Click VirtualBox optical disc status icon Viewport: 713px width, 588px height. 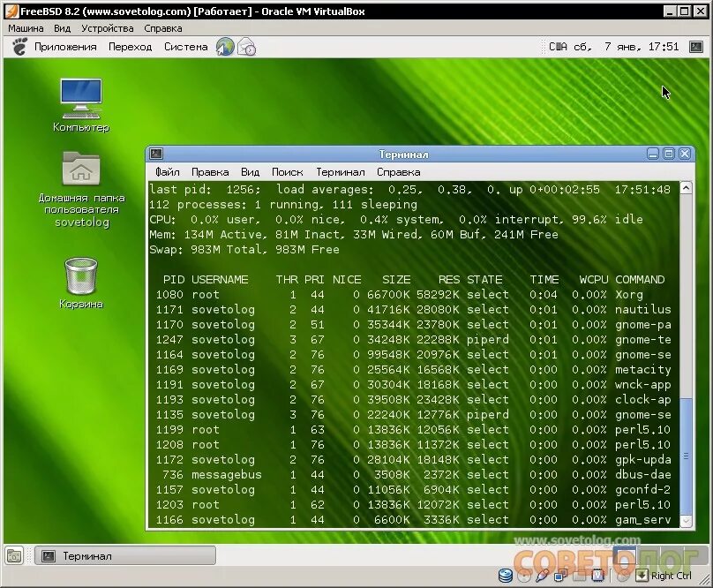[x=524, y=577]
